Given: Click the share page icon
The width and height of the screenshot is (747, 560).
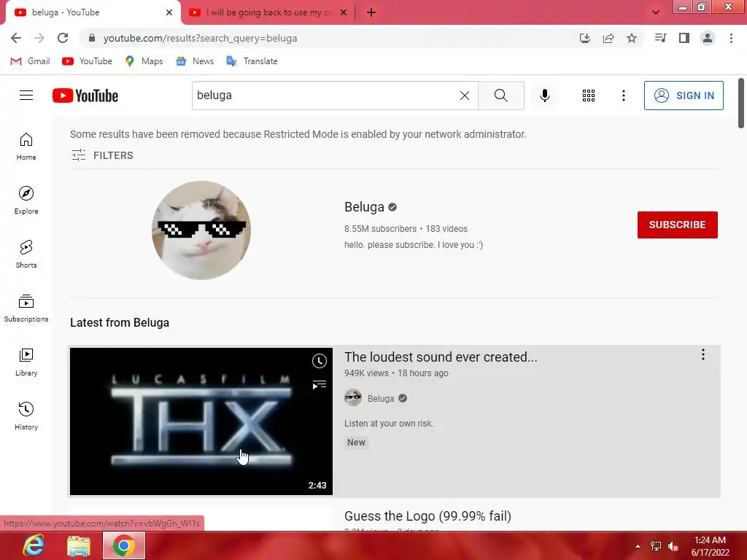Looking at the screenshot, I should 608,38.
